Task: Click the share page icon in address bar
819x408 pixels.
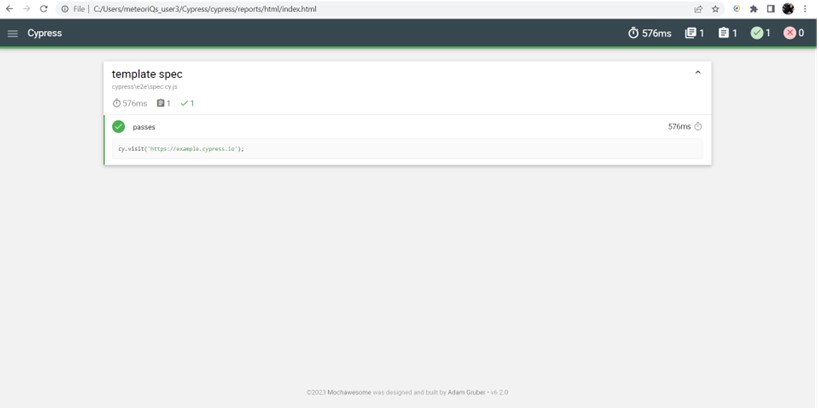Action: tap(698, 9)
